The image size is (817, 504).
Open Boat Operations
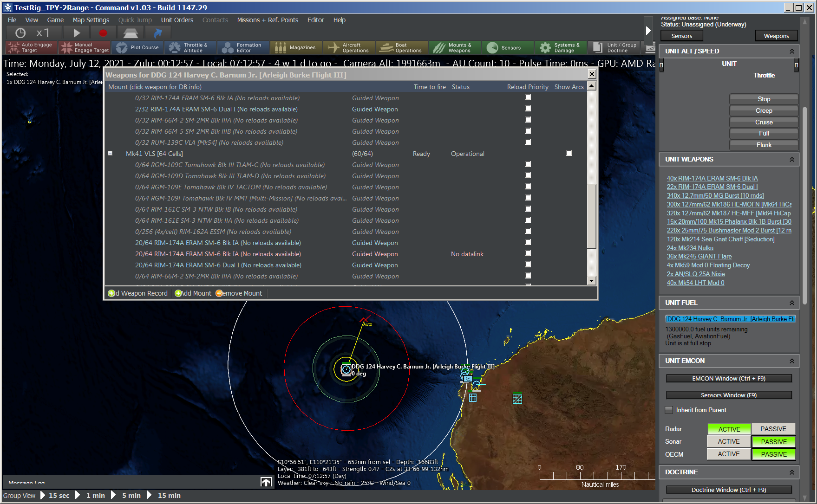[402, 47]
